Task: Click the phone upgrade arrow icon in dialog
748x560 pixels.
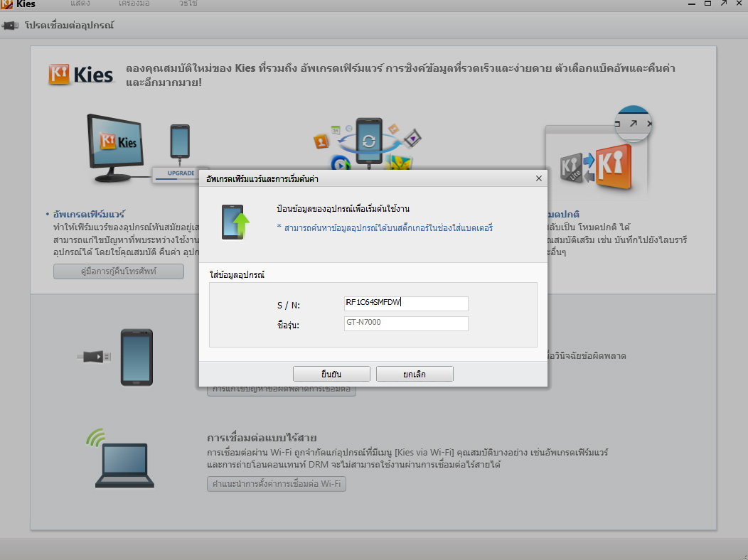Action: (235, 222)
